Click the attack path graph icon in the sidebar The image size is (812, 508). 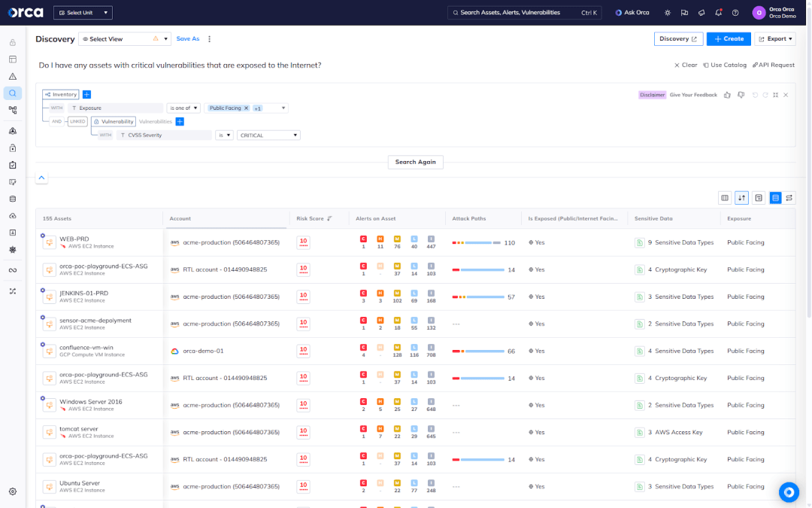(x=12, y=109)
